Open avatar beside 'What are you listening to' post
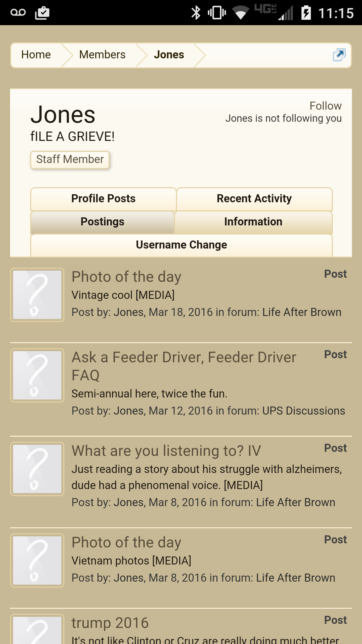The image size is (362, 644). point(37,469)
